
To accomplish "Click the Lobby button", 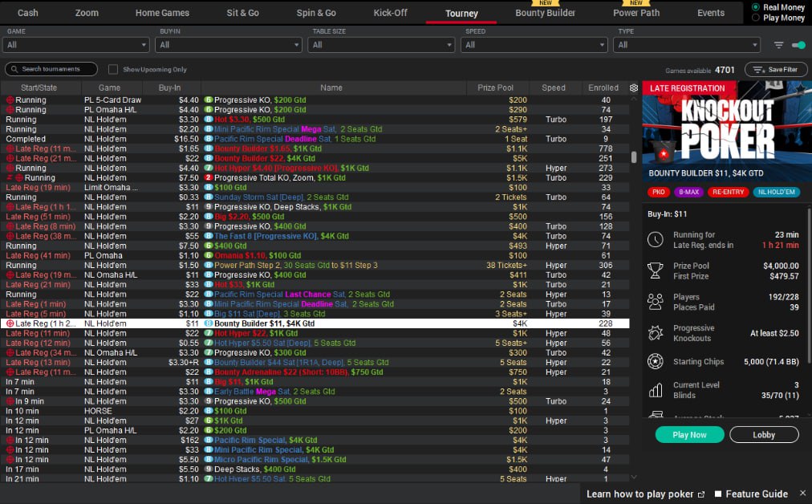I will click(x=765, y=435).
